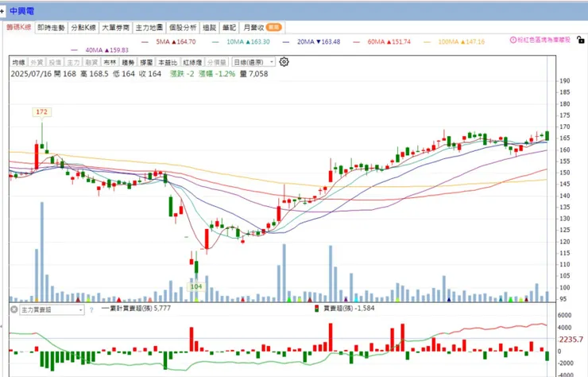588x377 pixels.
Task: Close the 主力買賣超 indicator panel
Action: pyautogui.click(x=14, y=309)
